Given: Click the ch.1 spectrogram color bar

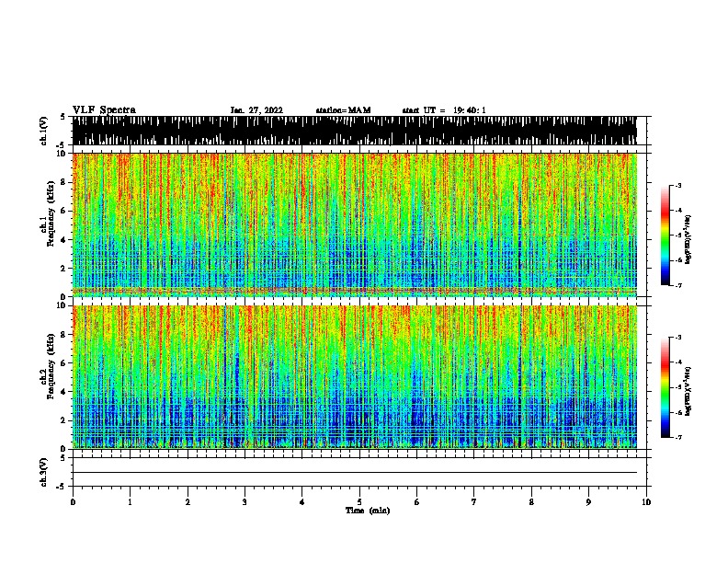Looking at the screenshot, I should point(665,236).
